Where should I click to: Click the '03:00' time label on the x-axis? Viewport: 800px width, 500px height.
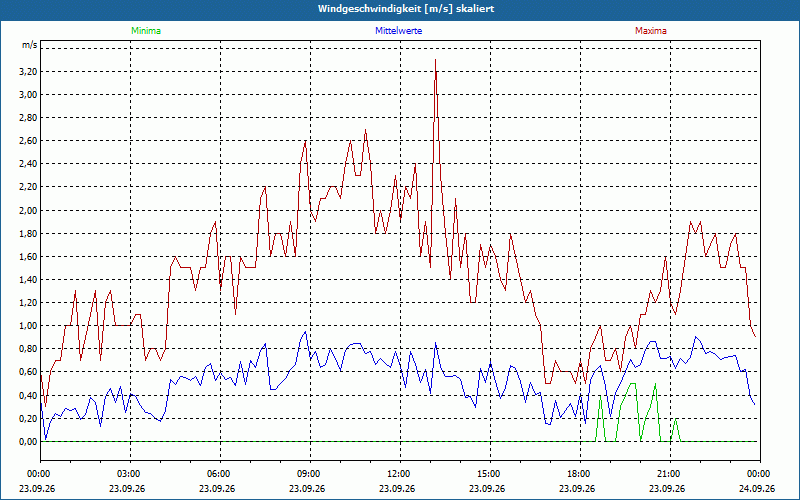point(131,474)
